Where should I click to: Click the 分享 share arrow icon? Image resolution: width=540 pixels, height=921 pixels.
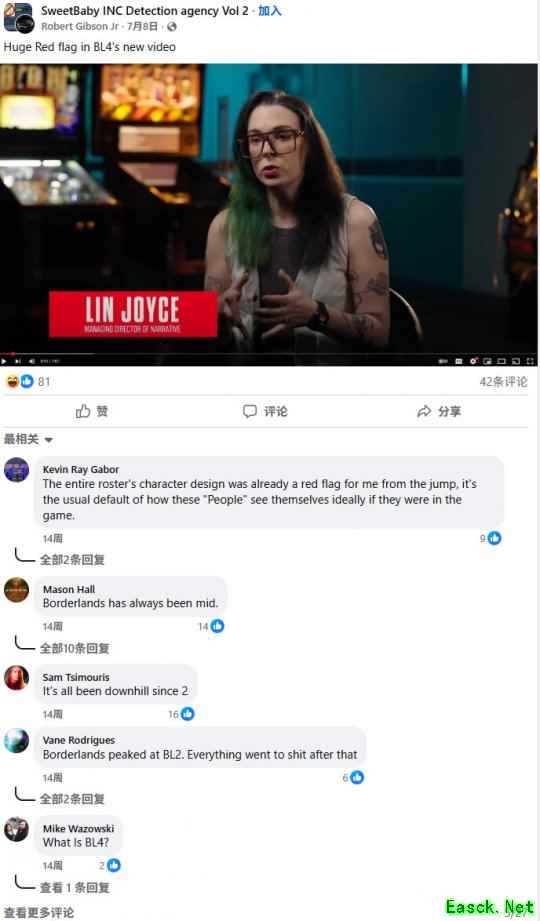[x=424, y=411]
